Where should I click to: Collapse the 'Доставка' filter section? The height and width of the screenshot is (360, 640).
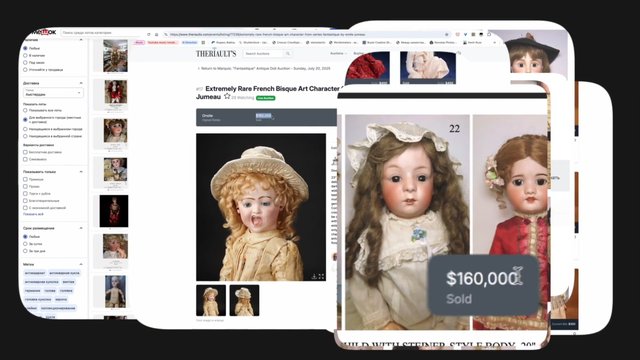point(81,83)
